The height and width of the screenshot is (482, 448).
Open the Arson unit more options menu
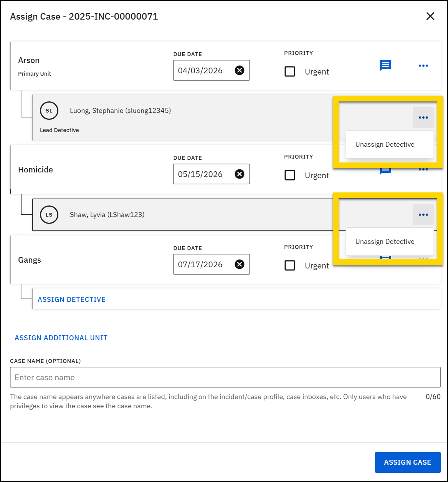pos(423,66)
